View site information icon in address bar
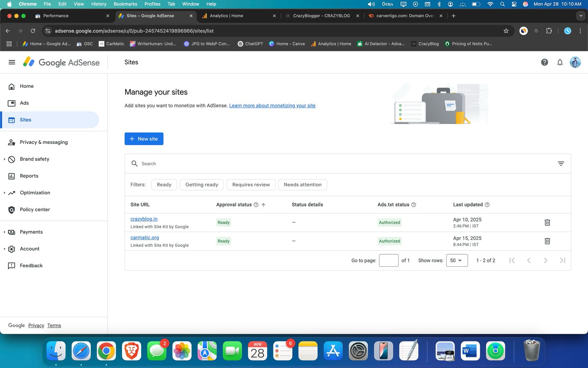Viewport: 588px width, 368px height. click(48, 31)
